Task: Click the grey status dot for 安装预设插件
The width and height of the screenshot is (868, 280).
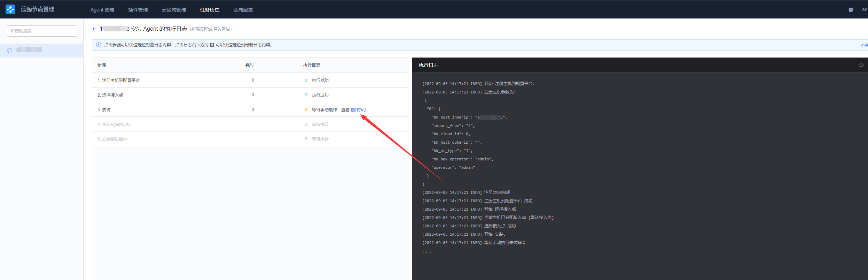Action: point(306,139)
